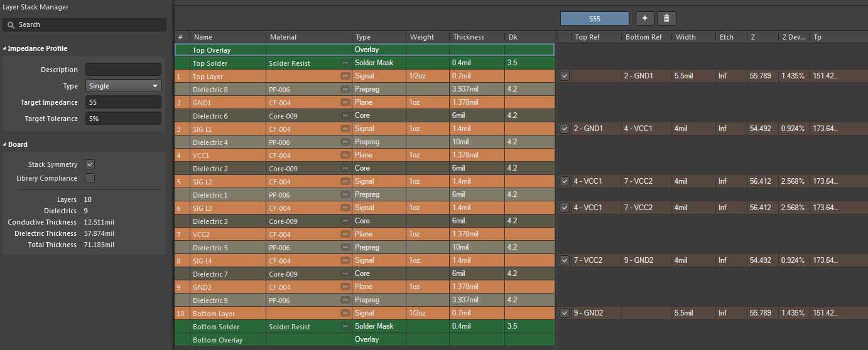The image size is (868, 350).
Task: Click the Description text field
Action: tap(123, 70)
